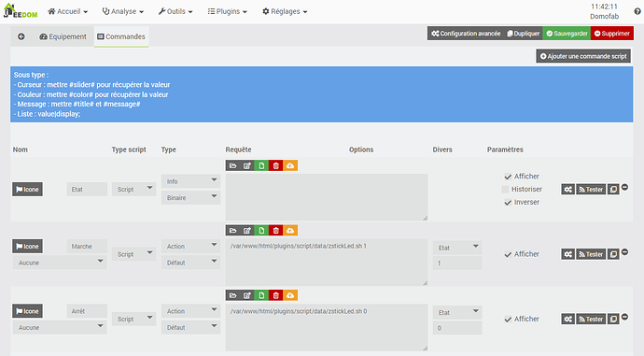Open Etat dropdown in Marche Divers column
Viewport: 644px width, 356px height.
pos(457,248)
